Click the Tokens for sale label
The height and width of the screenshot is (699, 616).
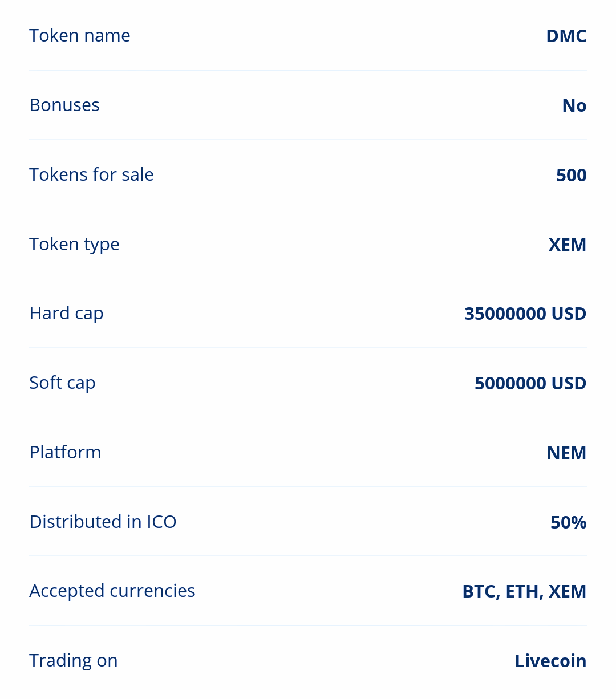pyautogui.click(x=91, y=174)
